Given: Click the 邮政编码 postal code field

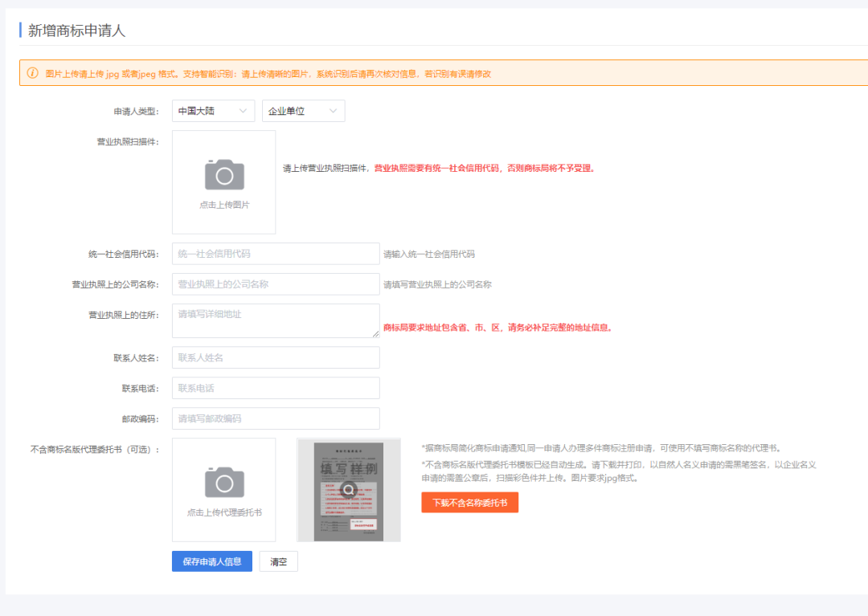Looking at the screenshot, I should coord(276,418).
